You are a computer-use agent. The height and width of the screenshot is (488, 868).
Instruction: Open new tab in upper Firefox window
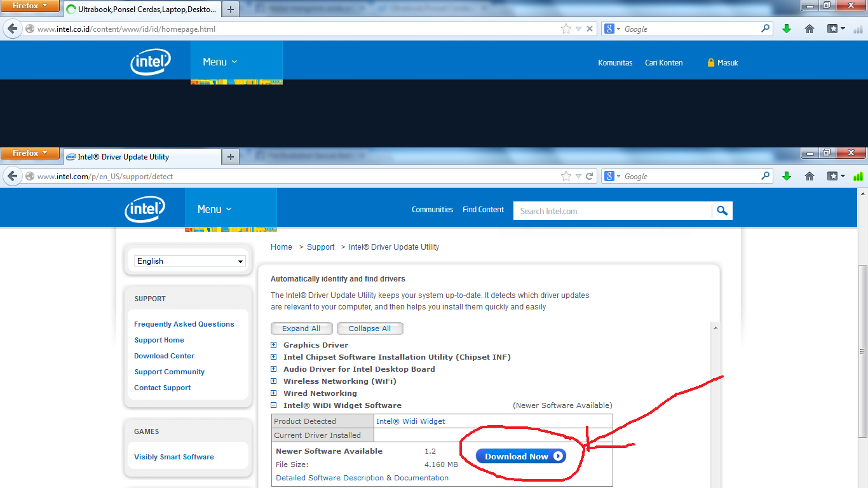pos(231,9)
